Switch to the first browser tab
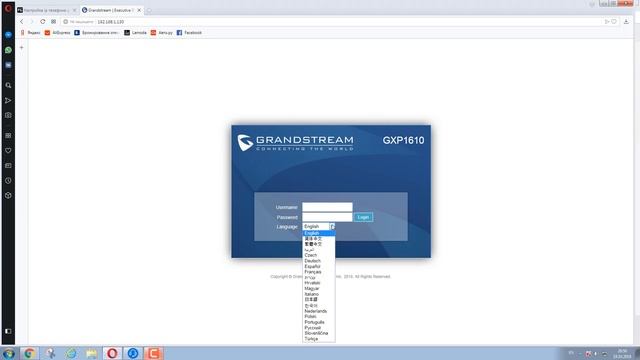This screenshot has height=360, width=640. point(47,10)
